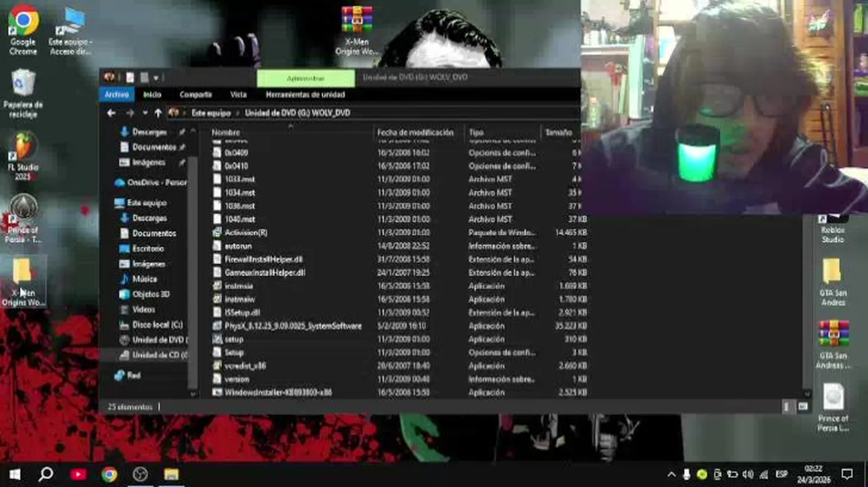
Task: Select Activision(R) installer package
Action: pyautogui.click(x=246, y=233)
